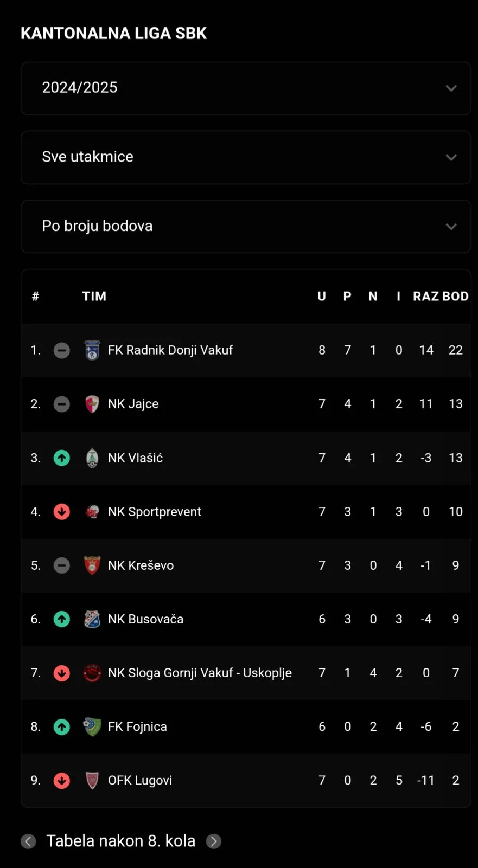Go to previous round table arrow

(28, 841)
